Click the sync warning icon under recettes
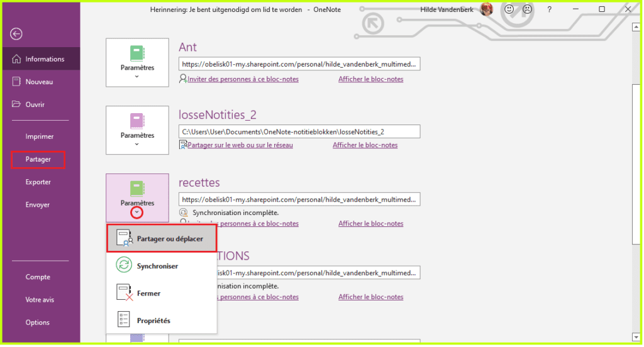Screen dimensions: 644x347 click(183, 212)
